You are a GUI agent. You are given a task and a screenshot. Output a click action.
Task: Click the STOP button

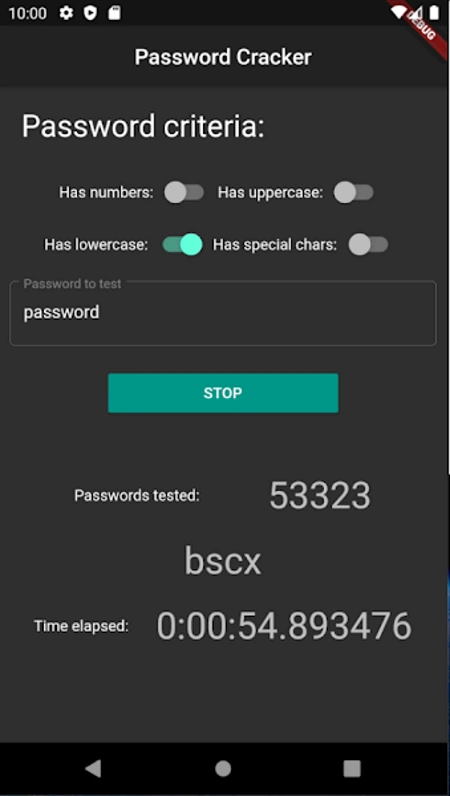(x=223, y=393)
